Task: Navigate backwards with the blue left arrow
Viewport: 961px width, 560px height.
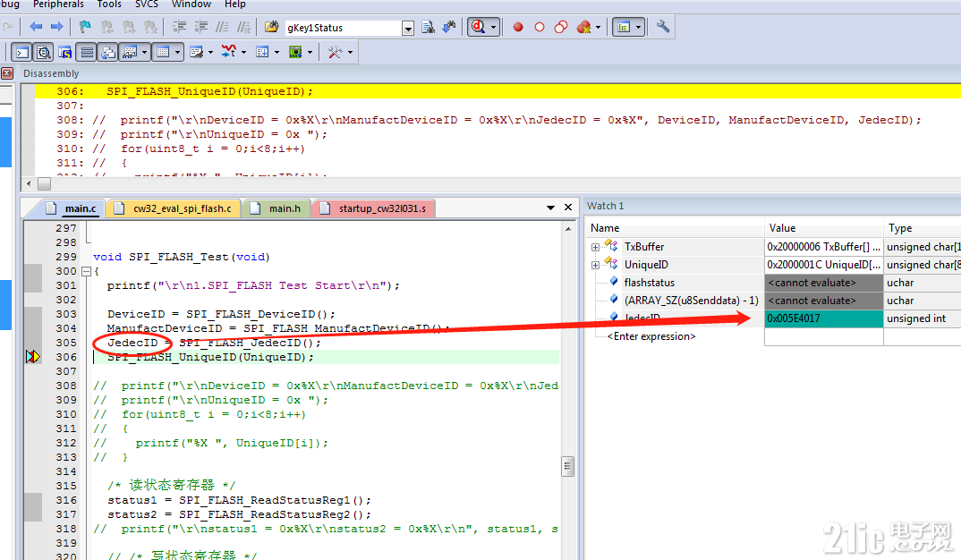Action: tap(36, 27)
